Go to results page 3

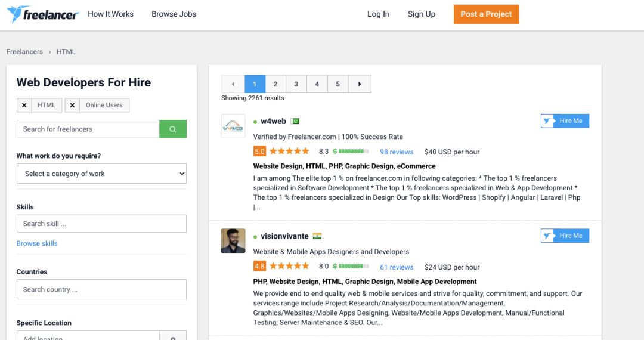click(x=296, y=84)
